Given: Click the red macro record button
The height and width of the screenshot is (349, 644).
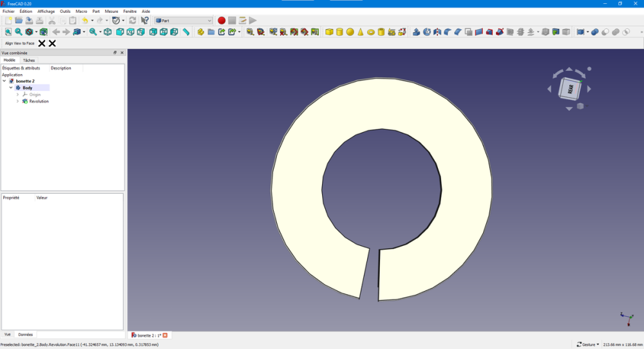Looking at the screenshot, I should tap(222, 21).
